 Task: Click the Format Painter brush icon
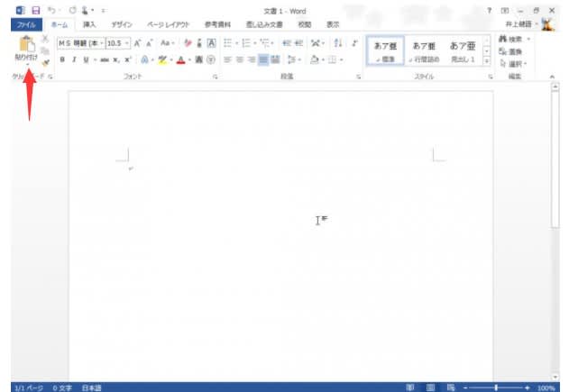[45, 63]
